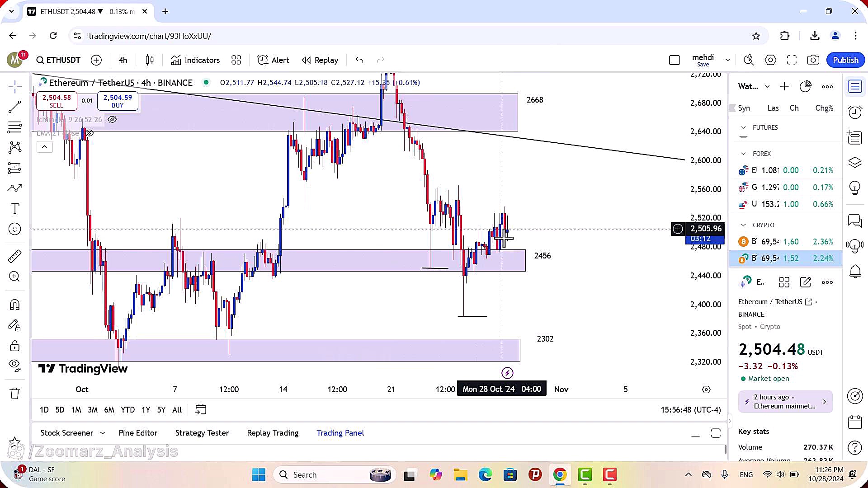Open Fibonacci retracement tools
The image size is (868, 488).
pos(15,127)
